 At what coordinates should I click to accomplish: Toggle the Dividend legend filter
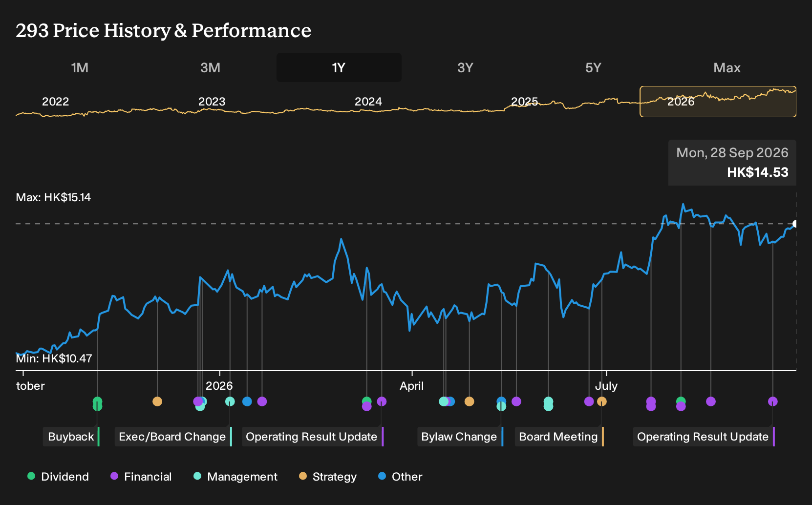point(58,477)
